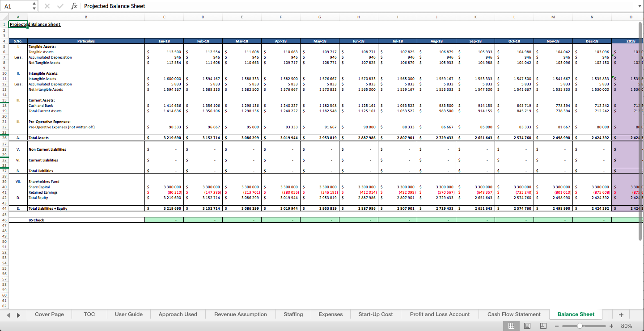Select the Net Tangible Assets row label
Screen dimensions: 644x331
coord(86,63)
